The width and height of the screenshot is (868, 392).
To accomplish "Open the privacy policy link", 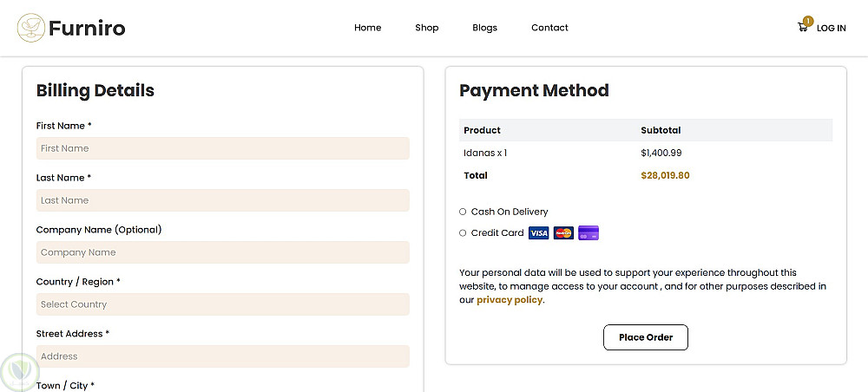I will [x=510, y=300].
